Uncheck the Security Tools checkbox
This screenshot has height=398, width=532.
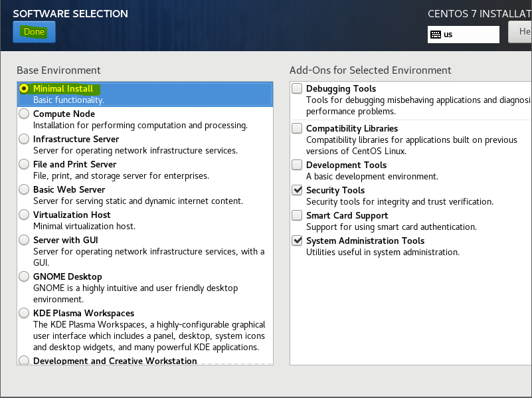point(297,191)
